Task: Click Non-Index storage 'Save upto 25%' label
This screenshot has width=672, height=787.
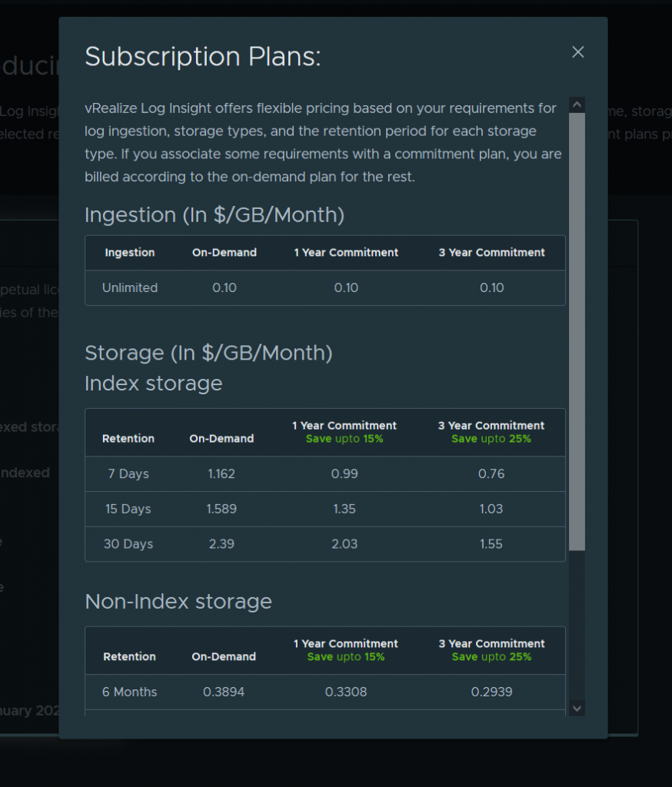Action: 491,656
